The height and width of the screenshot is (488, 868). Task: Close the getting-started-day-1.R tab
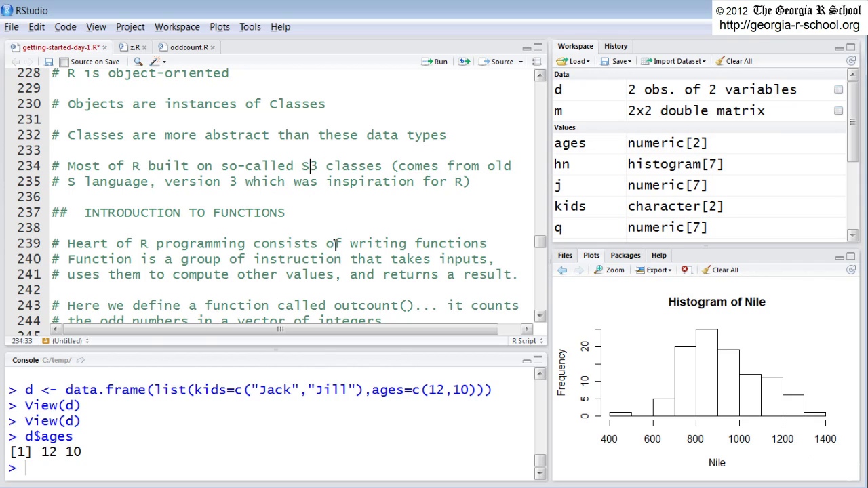[x=104, y=48]
